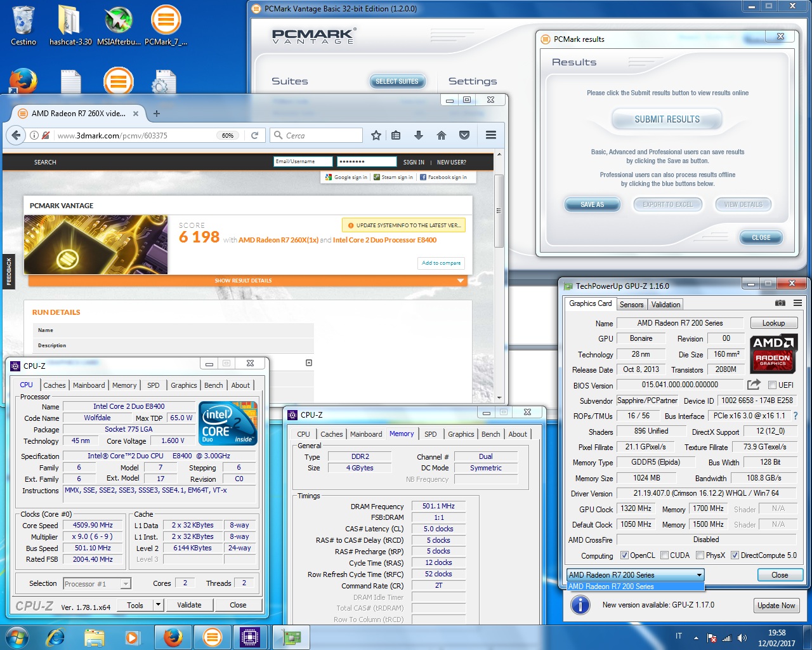Click Update Now for GPU-Z
812x650 pixels.
(776, 605)
